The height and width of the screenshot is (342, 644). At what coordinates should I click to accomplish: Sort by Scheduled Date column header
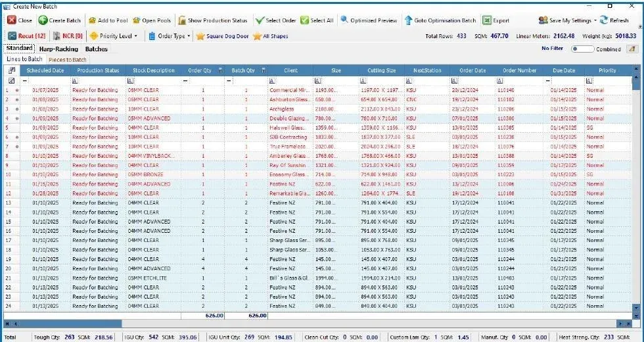click(45, 70)
